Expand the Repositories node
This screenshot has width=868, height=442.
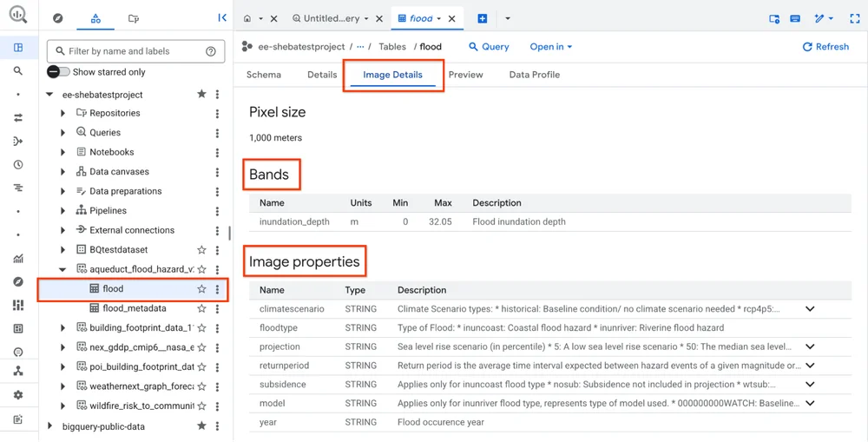pos(62,113)
